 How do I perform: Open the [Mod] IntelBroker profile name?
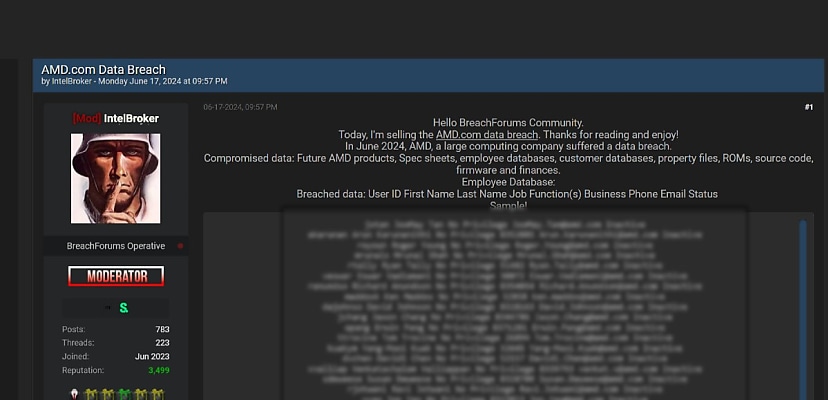[116, 118]
